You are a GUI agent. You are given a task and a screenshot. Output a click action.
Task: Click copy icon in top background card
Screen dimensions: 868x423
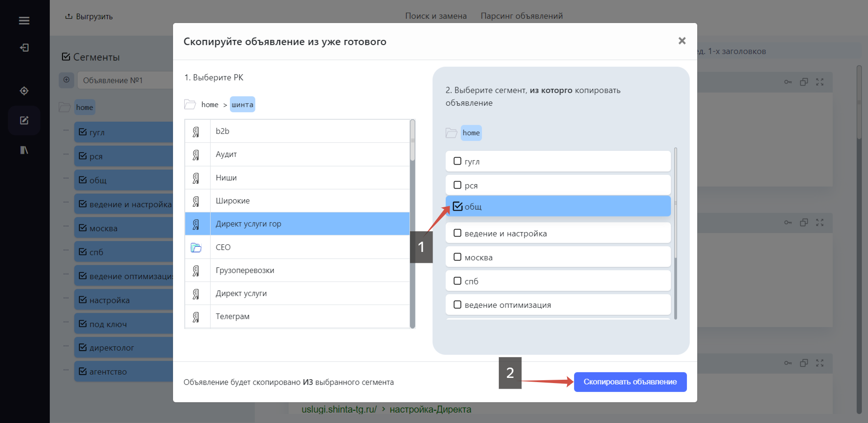(x=804, y=82)
